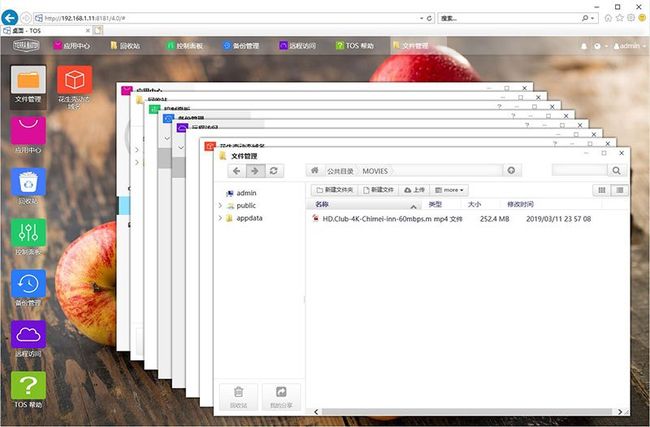This screenshot has height=427, width=650.
Task: Expand the public tree node
Action: (220, 205)
